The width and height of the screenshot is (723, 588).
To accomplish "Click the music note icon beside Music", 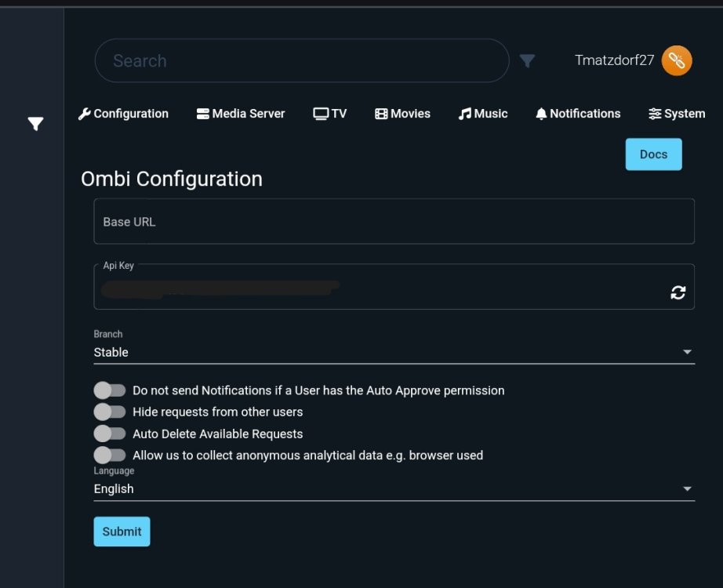I will [x=465, y=114].
